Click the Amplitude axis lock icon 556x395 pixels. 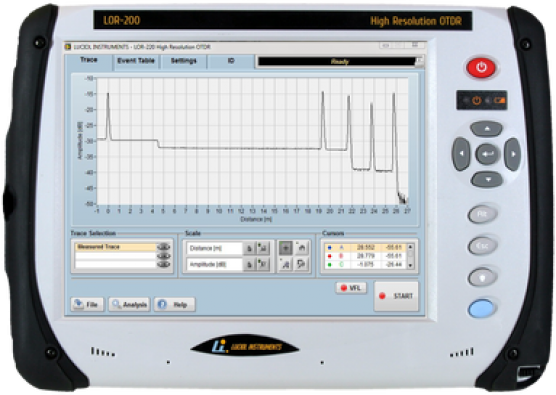click(249, 265)
